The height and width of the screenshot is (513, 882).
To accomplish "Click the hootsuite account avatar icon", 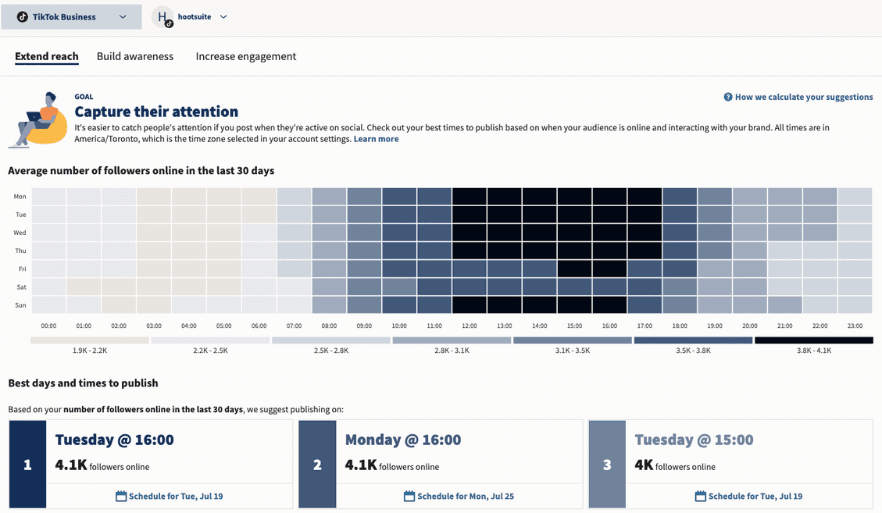I will point(163,17).
